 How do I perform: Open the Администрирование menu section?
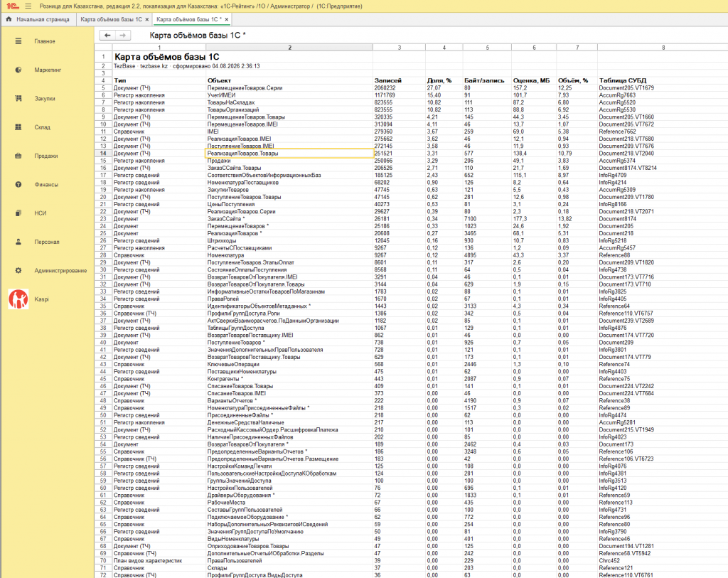(x=60, y=270)
